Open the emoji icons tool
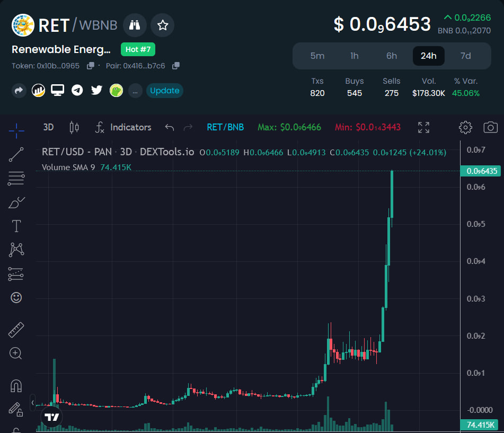 click(x=16, y=298)
